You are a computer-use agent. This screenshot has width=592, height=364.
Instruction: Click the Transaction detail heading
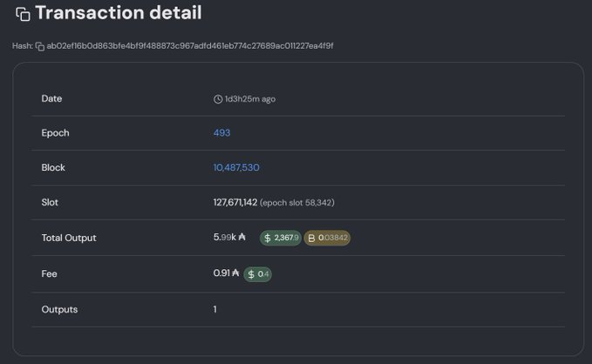point(119,13)
